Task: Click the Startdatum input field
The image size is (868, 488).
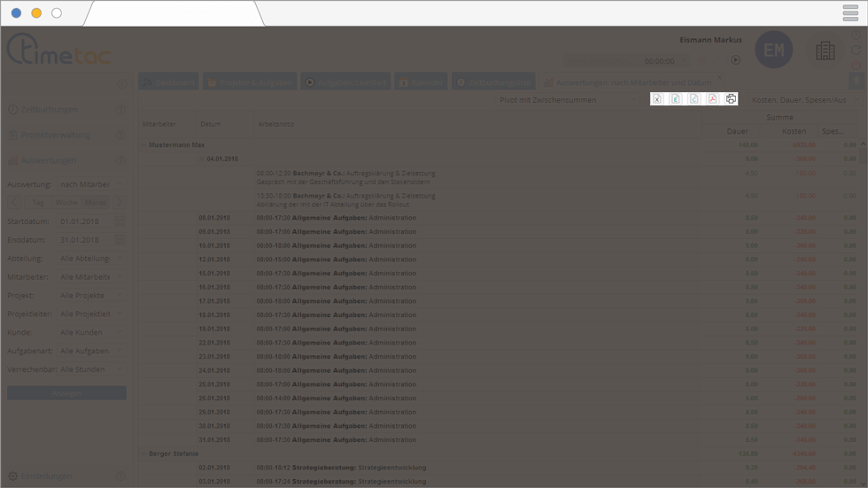Action: click(x=83, y=221)
